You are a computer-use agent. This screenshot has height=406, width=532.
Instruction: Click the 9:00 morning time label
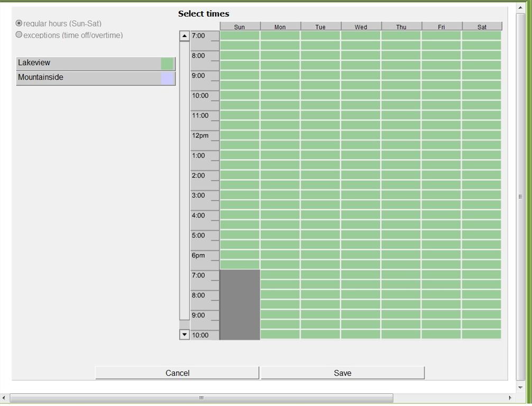(198, 76)
